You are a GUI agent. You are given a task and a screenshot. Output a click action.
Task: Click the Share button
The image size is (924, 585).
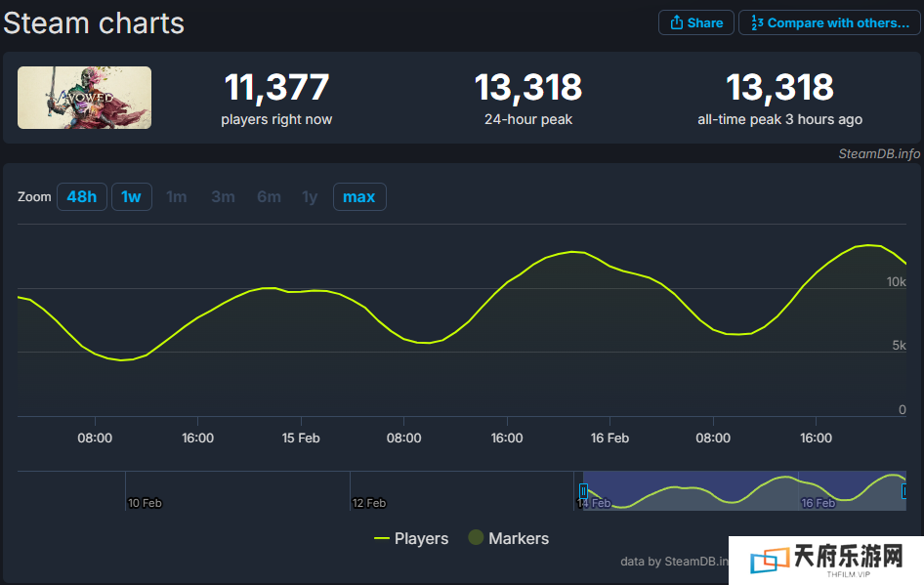[696, 23]
